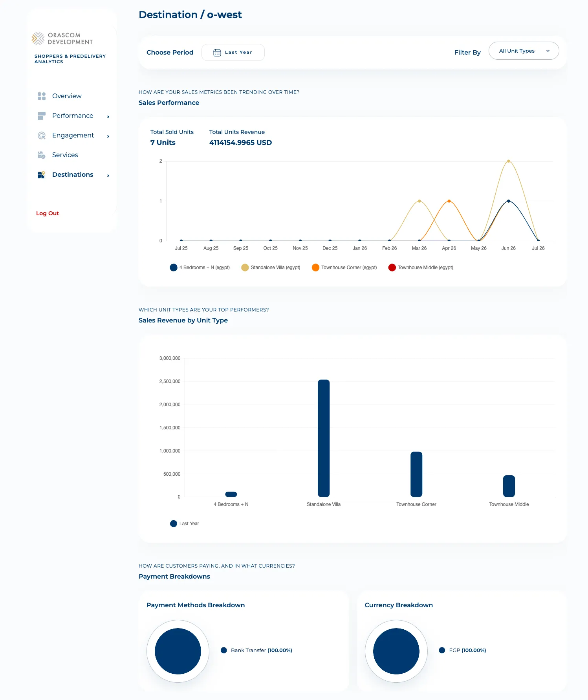Expand the Performance submenu chevron
Screen dimensions: 588x700
108,117
